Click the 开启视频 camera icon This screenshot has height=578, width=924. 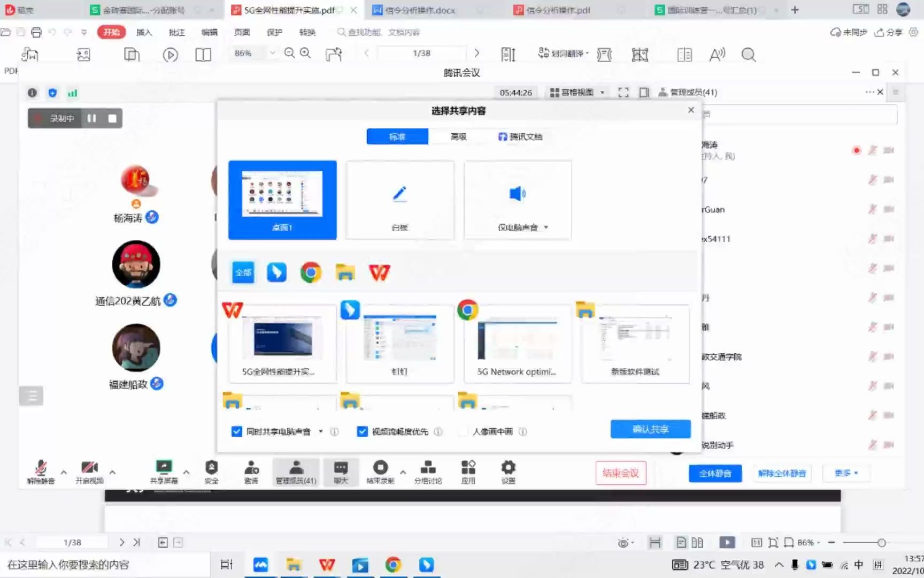click(89, 471)
